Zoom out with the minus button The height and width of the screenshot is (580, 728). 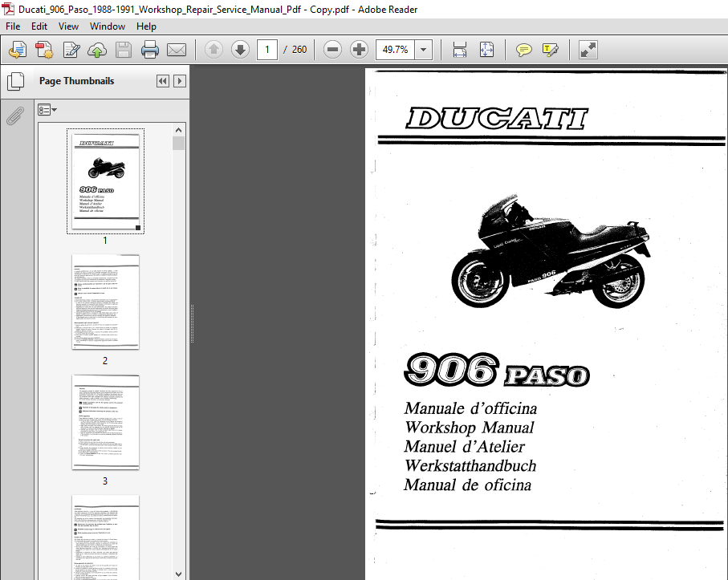[332, 50]
